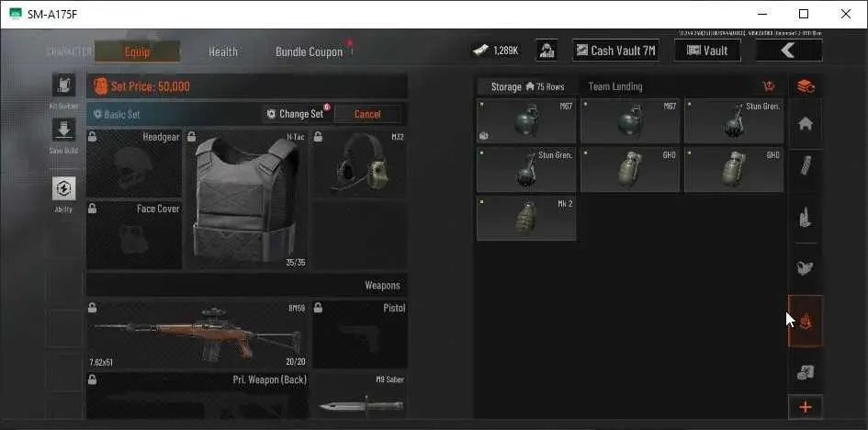Click the back arrow chevron at top right
The height and width of the screenshot is (430, 868).
click(789, 51)
